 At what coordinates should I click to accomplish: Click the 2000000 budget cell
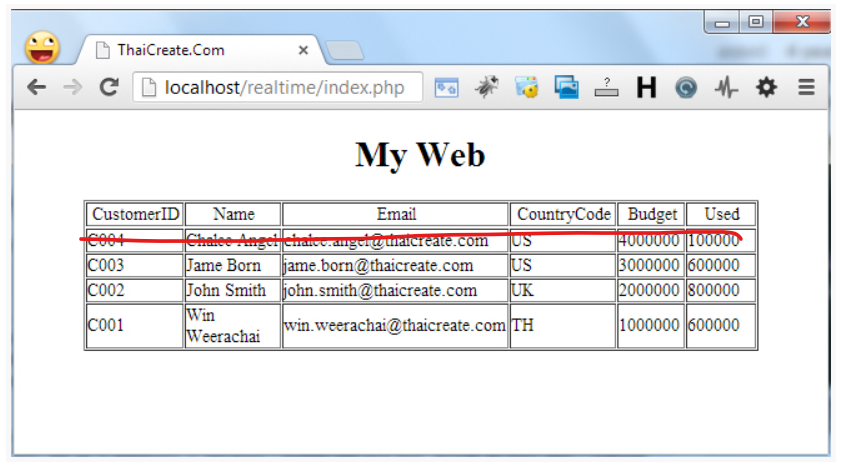(x=651, y=291)
